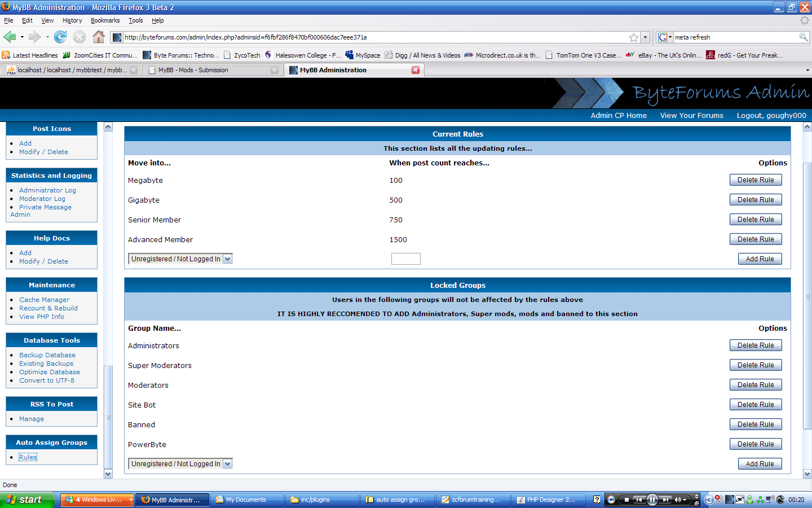
Task: Open the Digg All News bookmark
Action: 422,55
